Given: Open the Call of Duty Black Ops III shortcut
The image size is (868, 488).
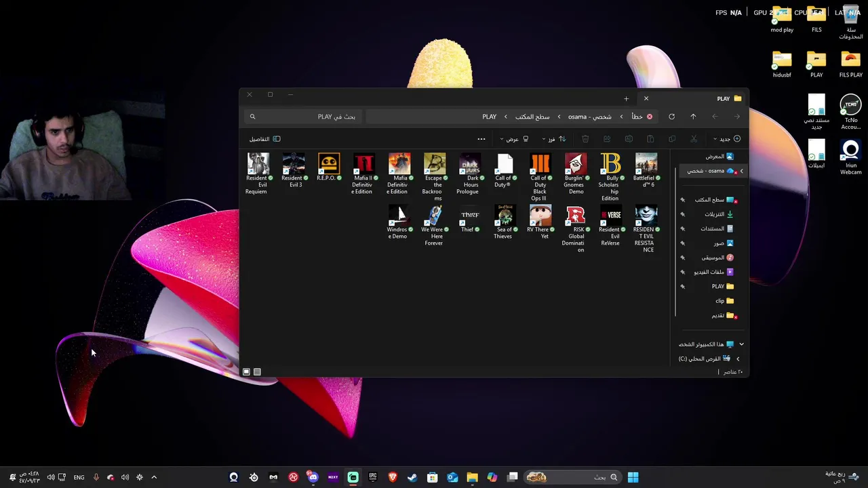Looking at the screenshot, I should point(540,178).
